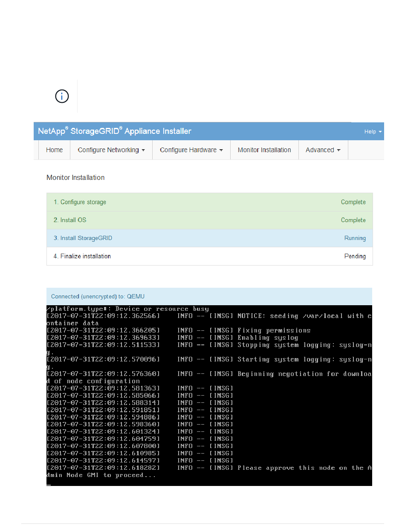Click the 'Beginning negotiation for download' log line
The height and width of the screenshot is (532, 405).
coord(209,377)
